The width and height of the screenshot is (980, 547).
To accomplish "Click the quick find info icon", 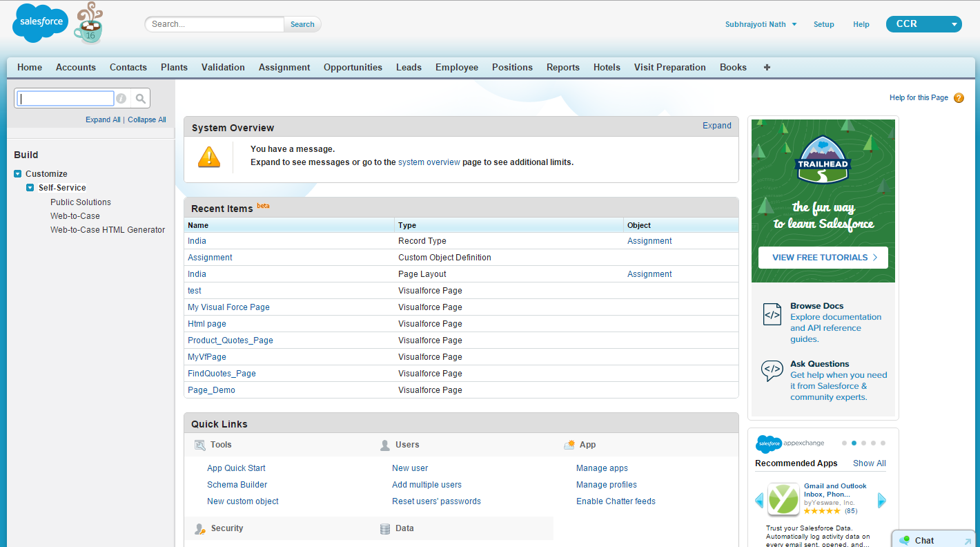I will [x=121, y=99].
